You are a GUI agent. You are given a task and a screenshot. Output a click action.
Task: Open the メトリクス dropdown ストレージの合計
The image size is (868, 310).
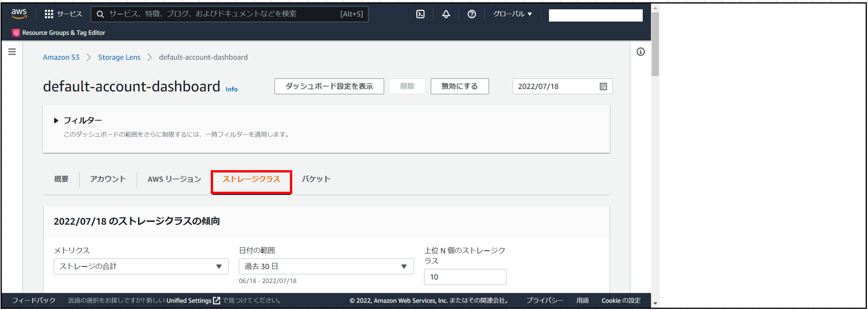[141, 266]
